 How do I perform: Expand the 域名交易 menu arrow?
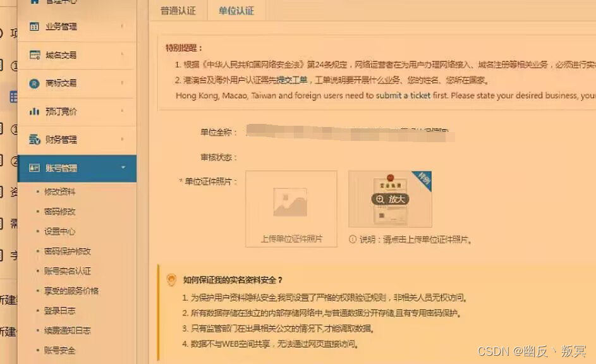(122, 54)
